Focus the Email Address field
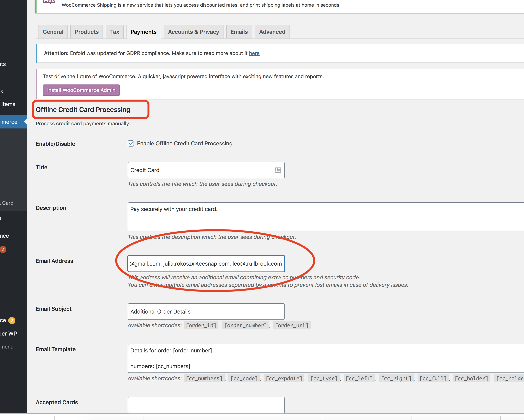This screenshot has width=524, height=420. [206, 263]
